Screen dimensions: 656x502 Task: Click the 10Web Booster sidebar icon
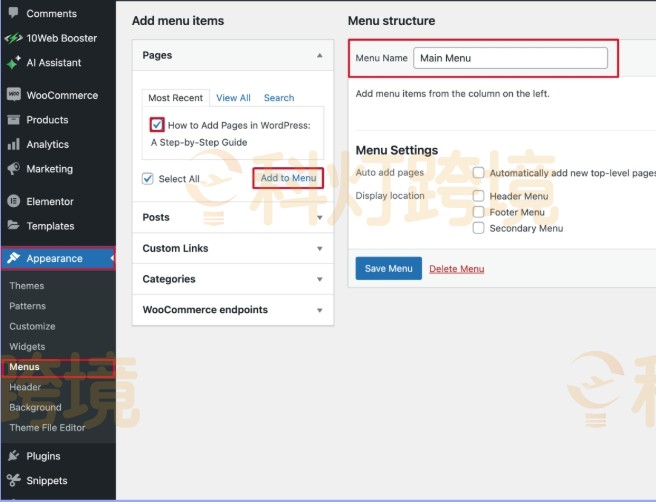[x=13, y=38]
